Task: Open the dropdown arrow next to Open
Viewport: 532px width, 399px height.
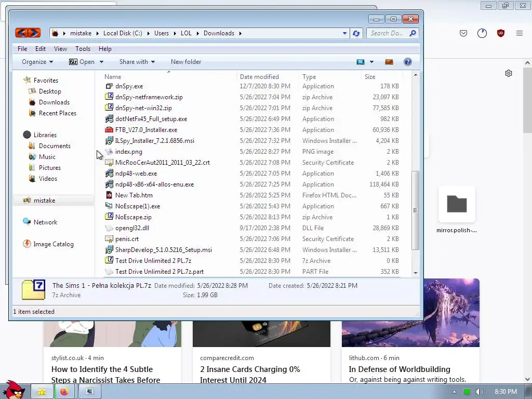Action: click(x=101, y=62)
